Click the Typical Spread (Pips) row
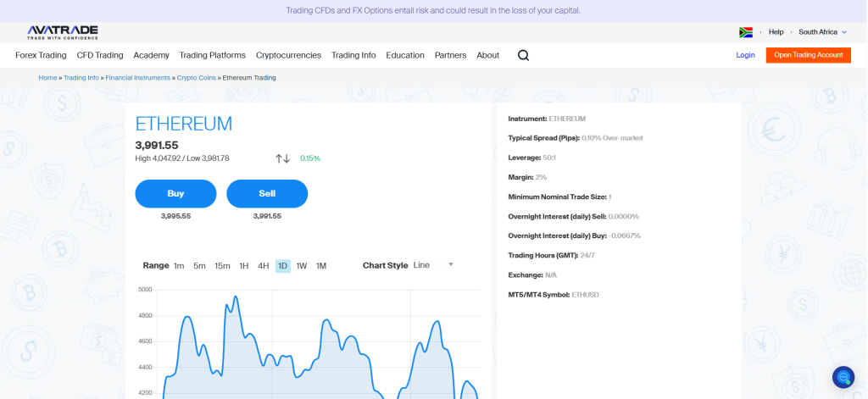This screenshot has height=399, width=868. (576, 138)
